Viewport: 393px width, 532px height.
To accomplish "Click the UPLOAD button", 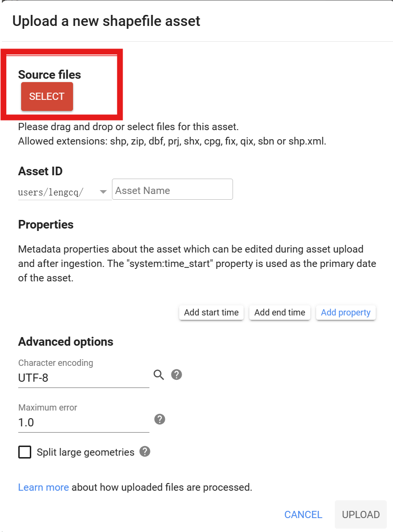I will (x=361, y=515).
